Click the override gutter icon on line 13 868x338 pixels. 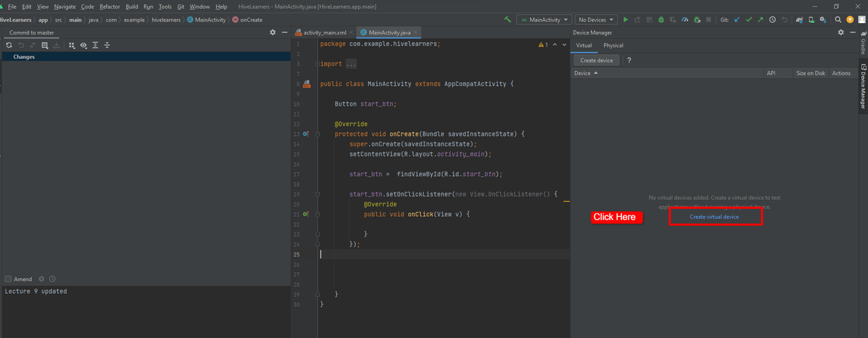306,133
